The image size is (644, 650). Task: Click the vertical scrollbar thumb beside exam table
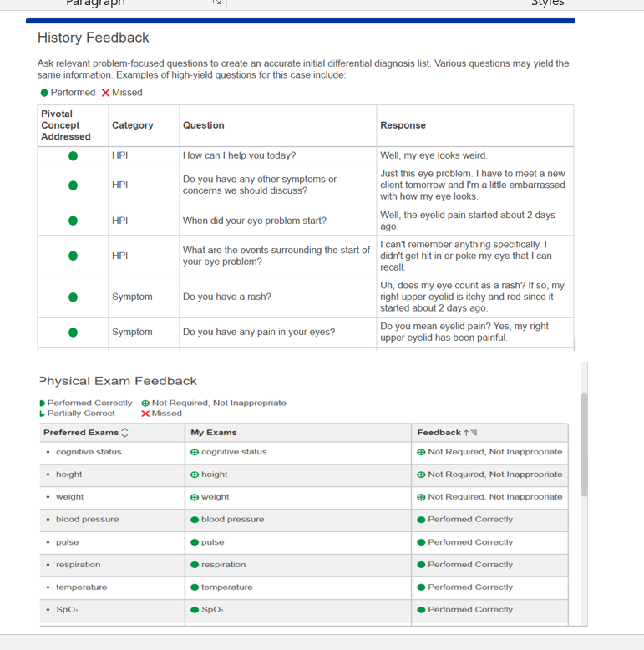(x=584, y=443)
